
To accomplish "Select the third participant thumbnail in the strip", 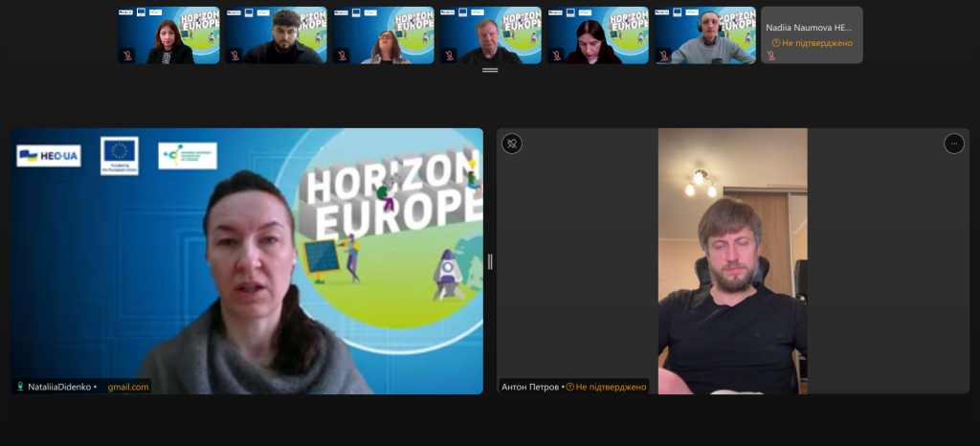I will tap(383, 35).
